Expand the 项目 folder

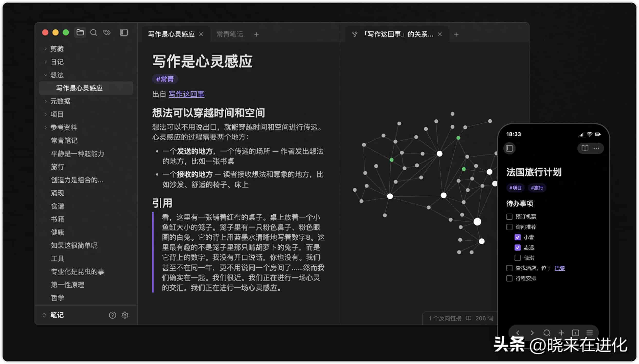click(45, 114)
